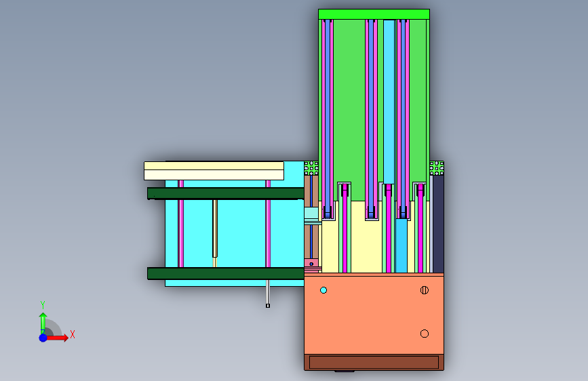Select the pink block with small blue hole
This screenshot has width=588, height=381.
pyautogui.click(x=311, y=264)
